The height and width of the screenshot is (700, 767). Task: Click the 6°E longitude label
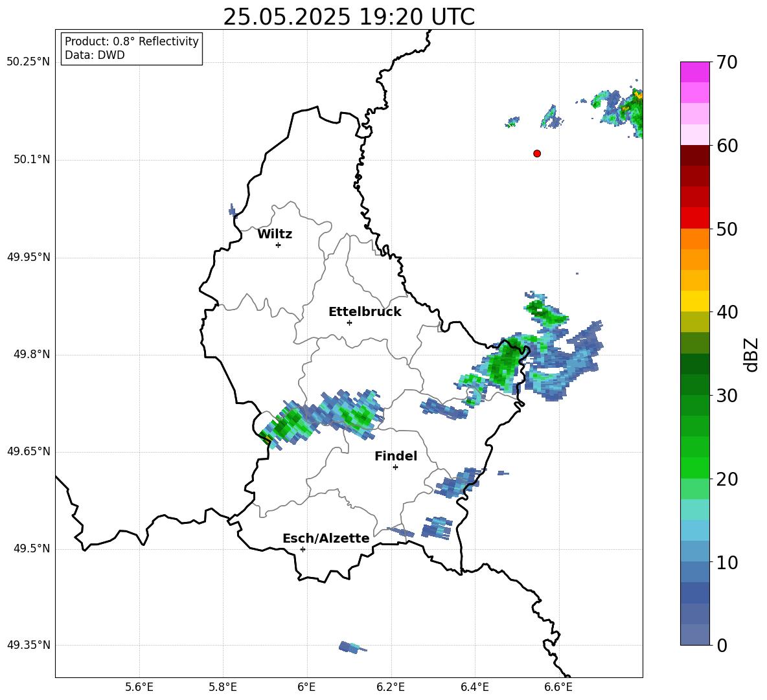click(x=306, y=687)
